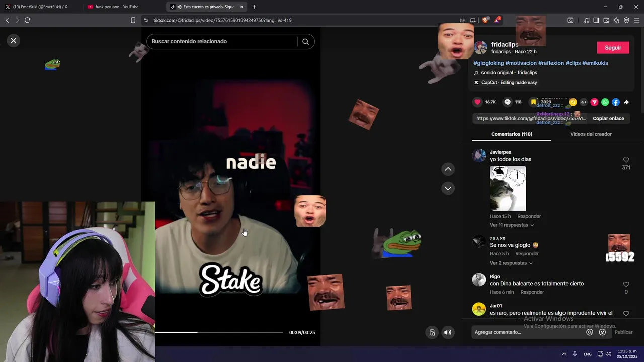Image resolution: width=644 pixels, height=362 pixels.
Task: Repost the video with the yellow repost icon
Action: (x=573, y=102)
